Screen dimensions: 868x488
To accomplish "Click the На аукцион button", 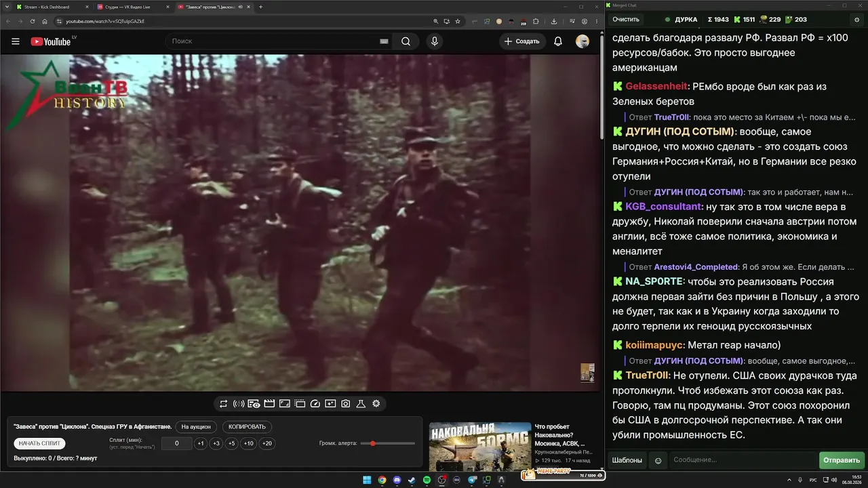I will 197,427.
